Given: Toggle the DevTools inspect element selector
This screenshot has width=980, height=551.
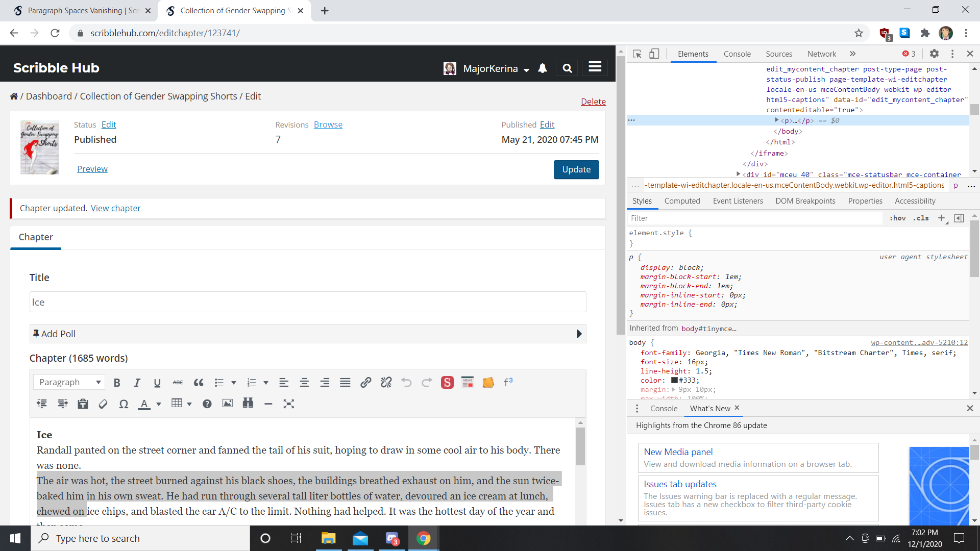Looking at the screenshot, I should [637, 54].
